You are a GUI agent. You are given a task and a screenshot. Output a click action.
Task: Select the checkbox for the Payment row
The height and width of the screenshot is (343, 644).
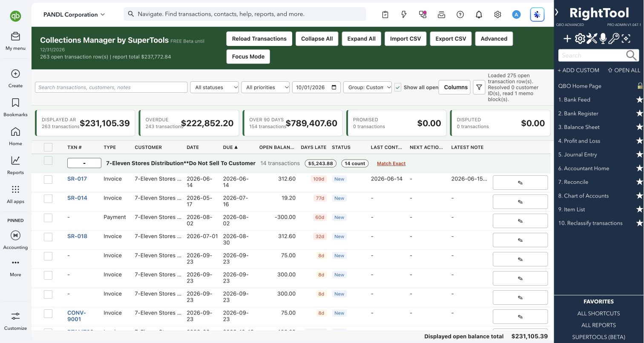pos(48,218)
